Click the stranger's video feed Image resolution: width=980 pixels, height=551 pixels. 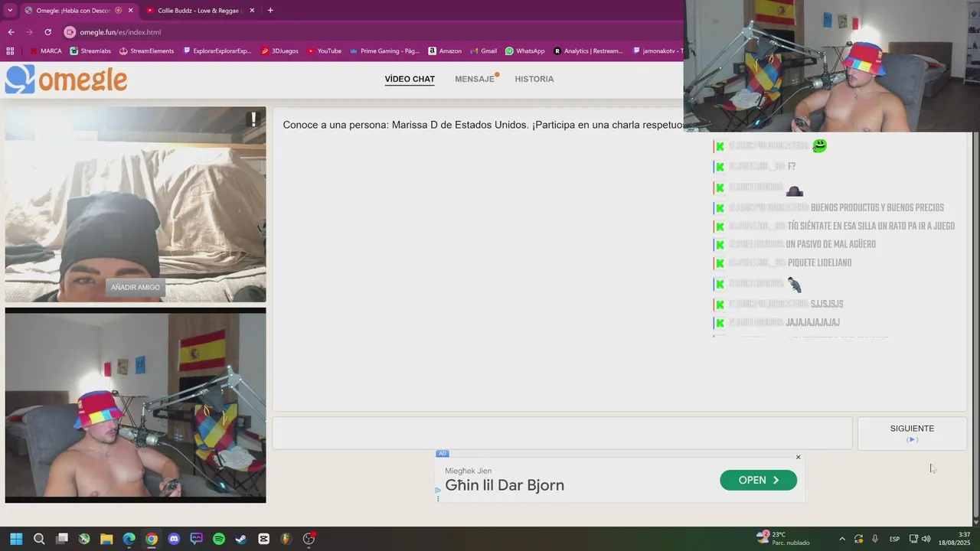tap(136, 204)
